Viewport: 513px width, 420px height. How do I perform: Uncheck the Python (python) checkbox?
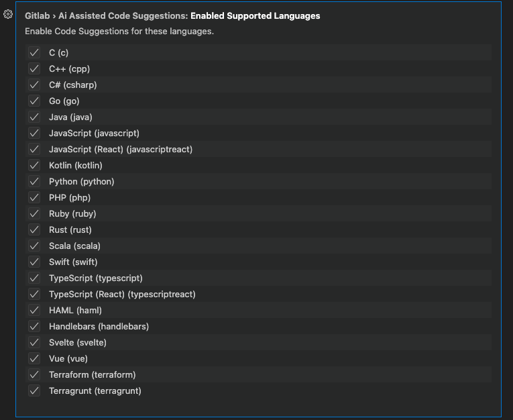pyautogui.click(x=34, y=181)
